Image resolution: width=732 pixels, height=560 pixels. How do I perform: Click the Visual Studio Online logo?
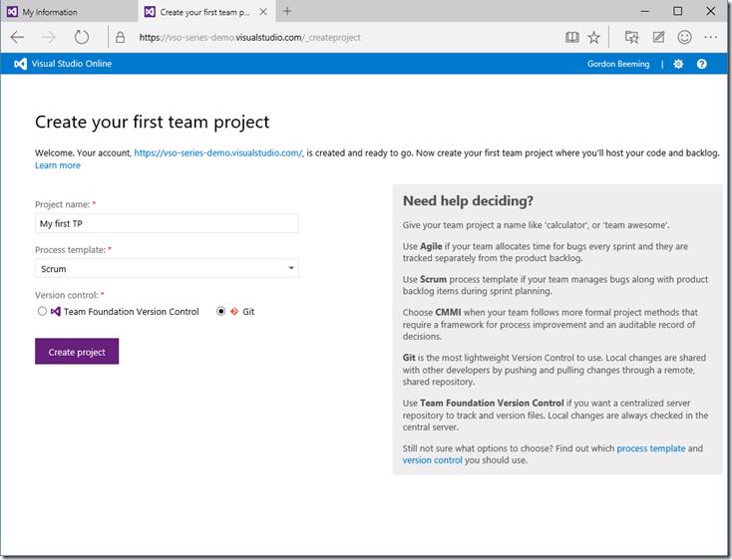[20, 64]
